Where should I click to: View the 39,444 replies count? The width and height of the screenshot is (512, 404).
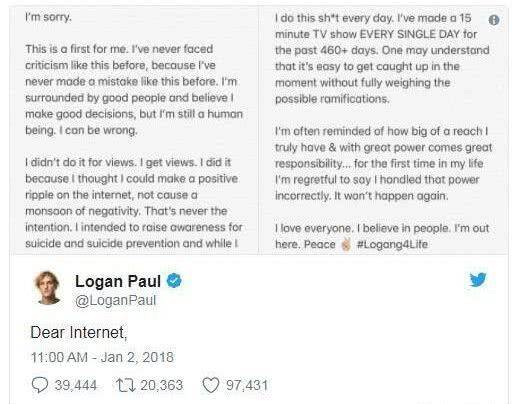(x=76, y=385)
